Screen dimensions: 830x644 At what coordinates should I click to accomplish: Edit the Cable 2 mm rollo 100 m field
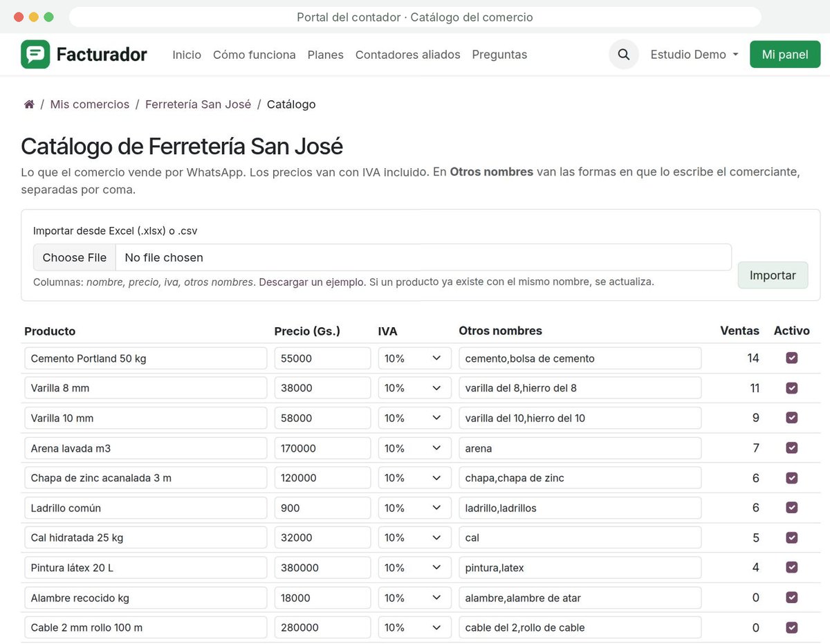click(146, 627)
